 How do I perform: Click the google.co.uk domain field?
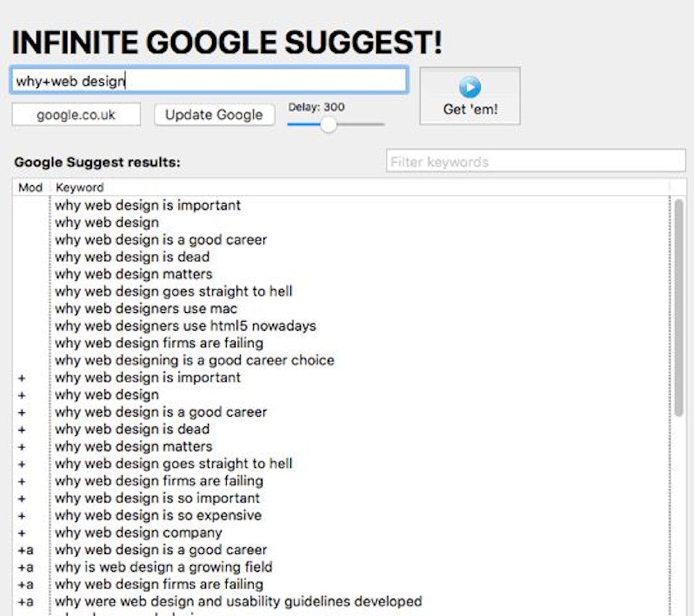click(x=76, y=115)
